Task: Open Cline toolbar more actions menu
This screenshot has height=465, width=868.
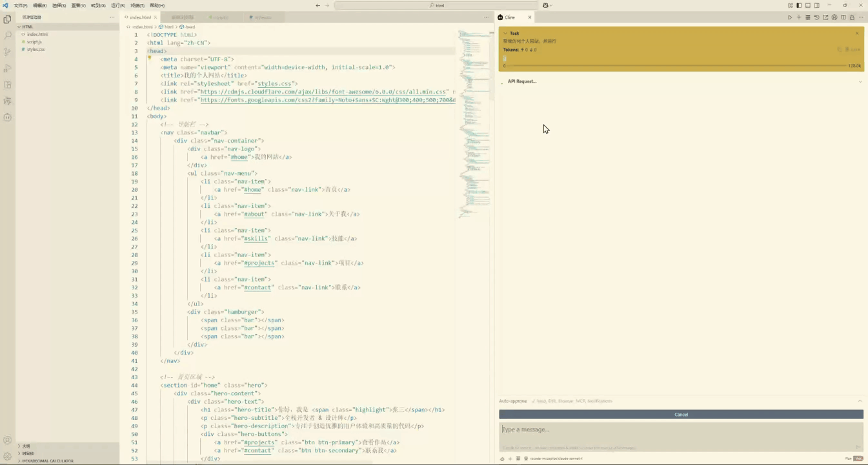Action: coord(861,17)
